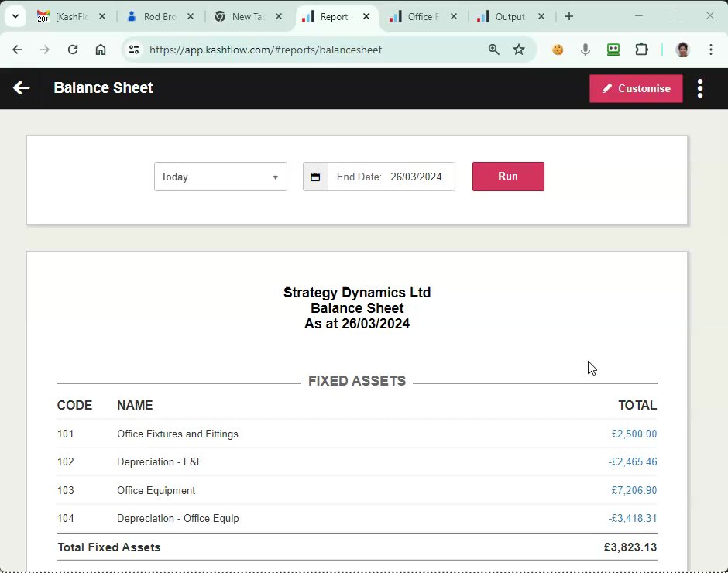728x573 pixels.
Task: Open the cookie extension icon
Action: pos(558,50)
